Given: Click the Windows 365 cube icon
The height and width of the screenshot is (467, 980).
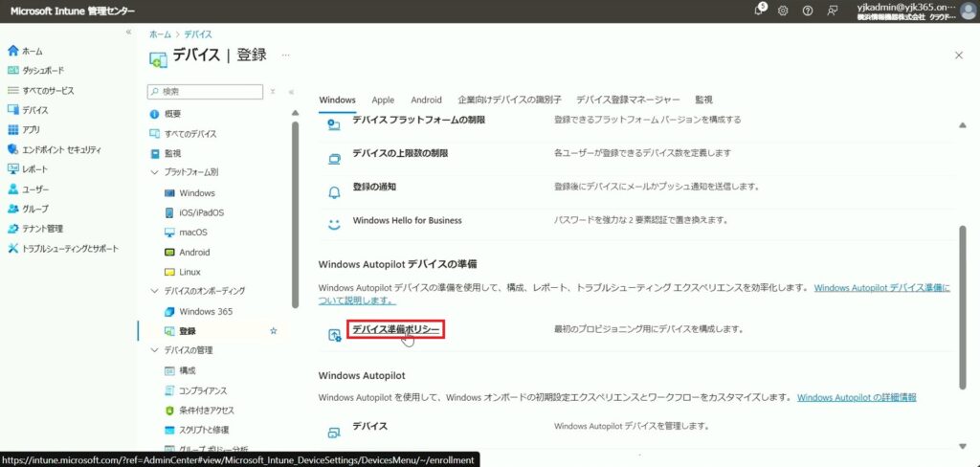Looking at the screenshot, I should pos(169,311).
